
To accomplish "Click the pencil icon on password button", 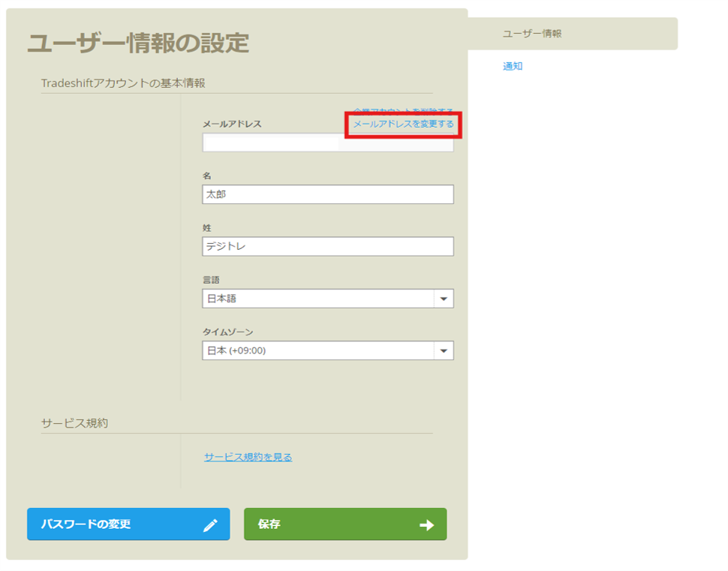I will click(x=211, y=525).
